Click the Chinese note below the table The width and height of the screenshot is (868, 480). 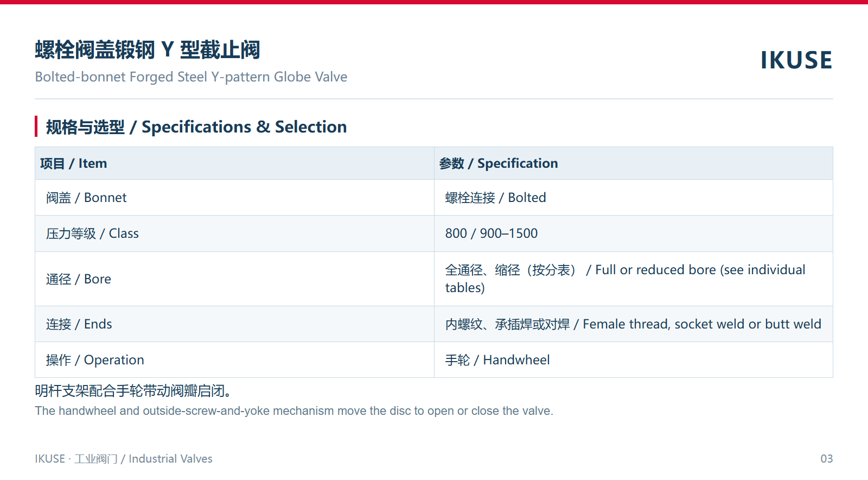[134, 391]
